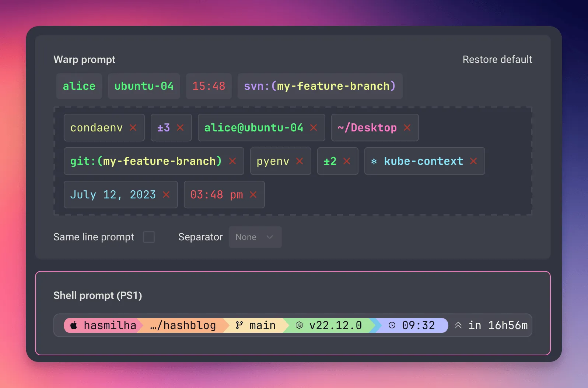The image size is (588, 388).
Task: Add the 15:48 time chip
Action: 209,86
